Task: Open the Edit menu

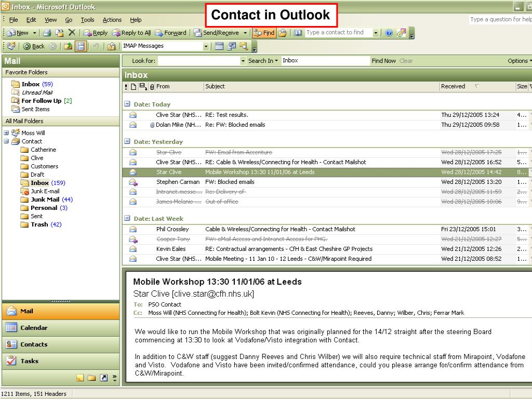Action: tap(31, 20)
